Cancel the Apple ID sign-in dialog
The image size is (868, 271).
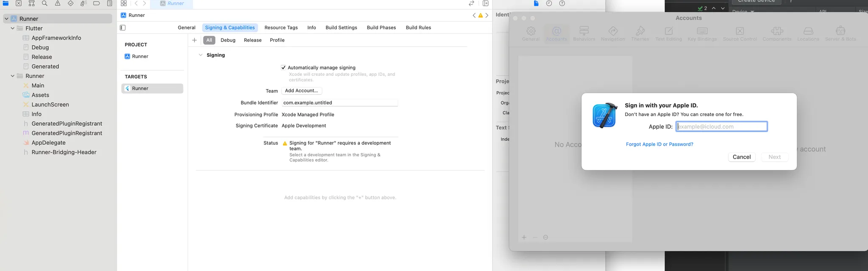[742, 157]
